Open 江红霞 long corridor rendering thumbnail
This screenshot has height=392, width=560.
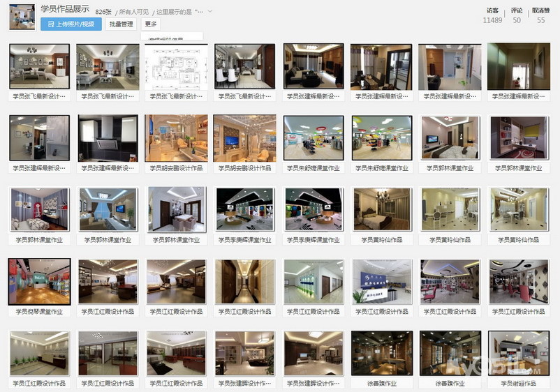tap(244, 281)
